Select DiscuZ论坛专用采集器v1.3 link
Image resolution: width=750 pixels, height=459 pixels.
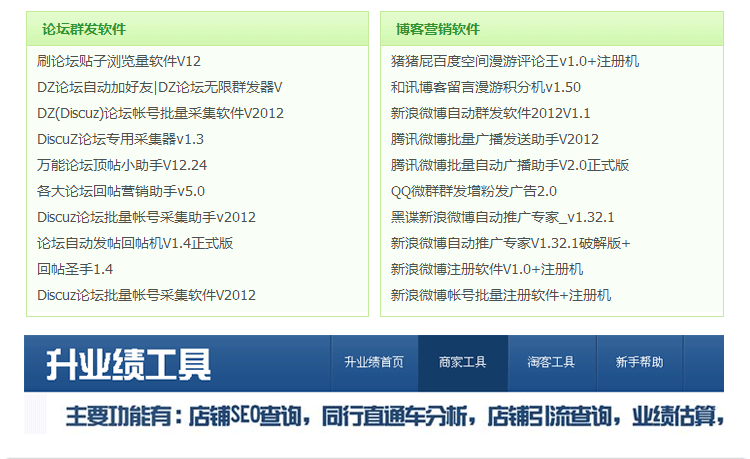(x=120, y=139)
